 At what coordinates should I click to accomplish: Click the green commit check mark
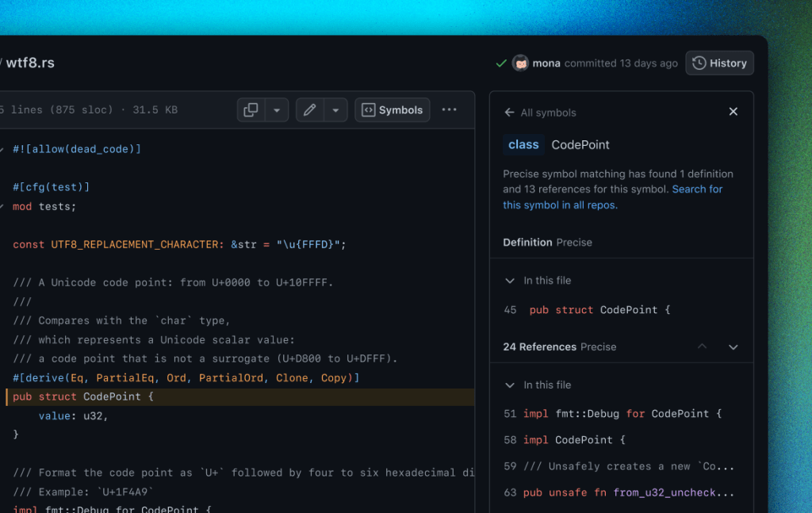point(501,63)
